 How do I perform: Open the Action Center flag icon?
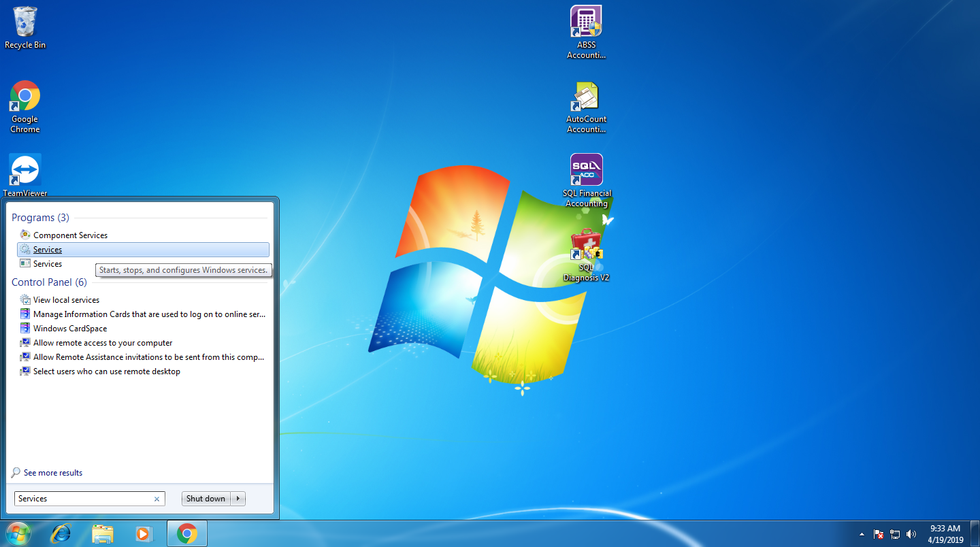[x=879, y=534]
